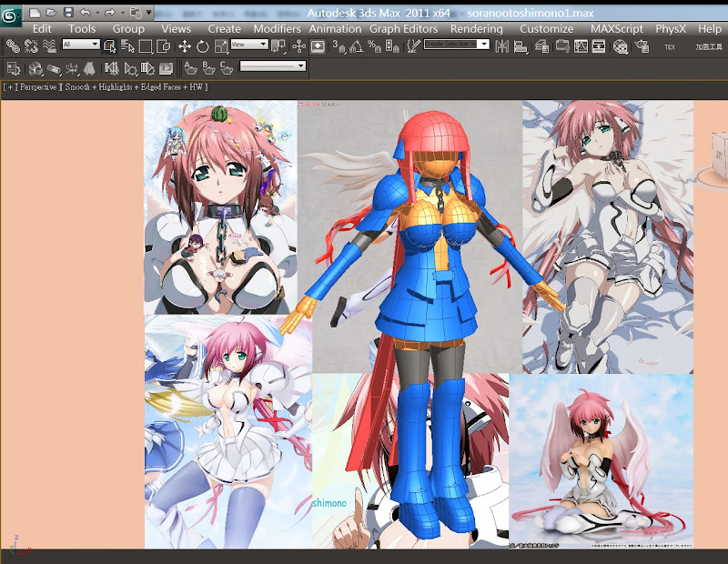The height and width of the screenshot is (564, 728).
Task: Select the Bind to Space Warp tool
Action: pos(49,46)
